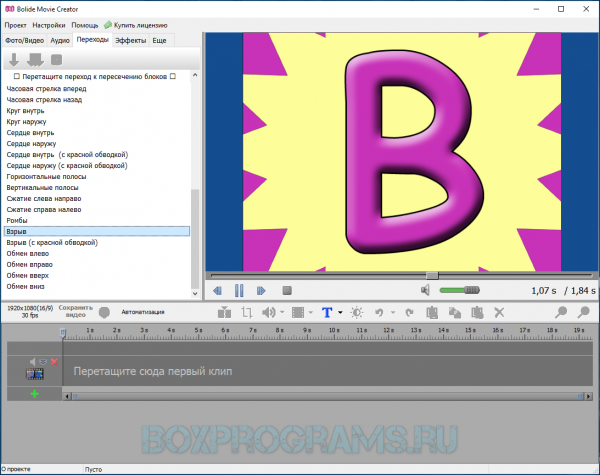
Task: Click the volume speaker toolbar icon
Action: click(x=269, y=312)
